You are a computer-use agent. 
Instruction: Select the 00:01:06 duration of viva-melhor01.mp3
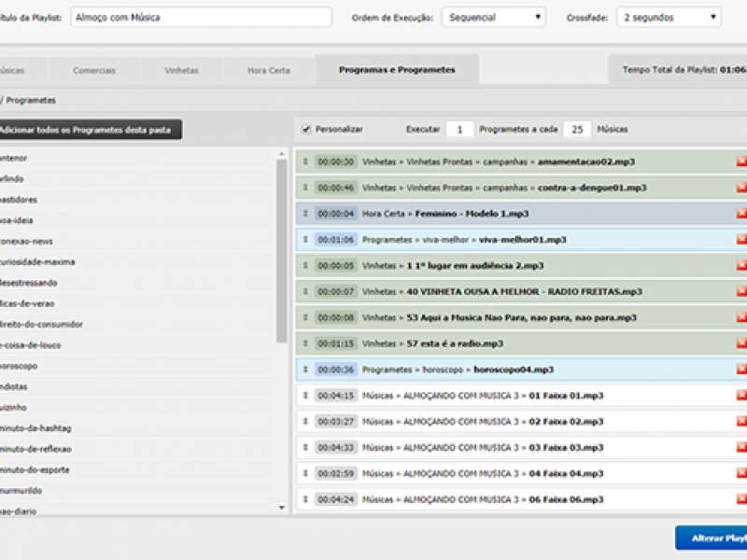pos(336,240)
